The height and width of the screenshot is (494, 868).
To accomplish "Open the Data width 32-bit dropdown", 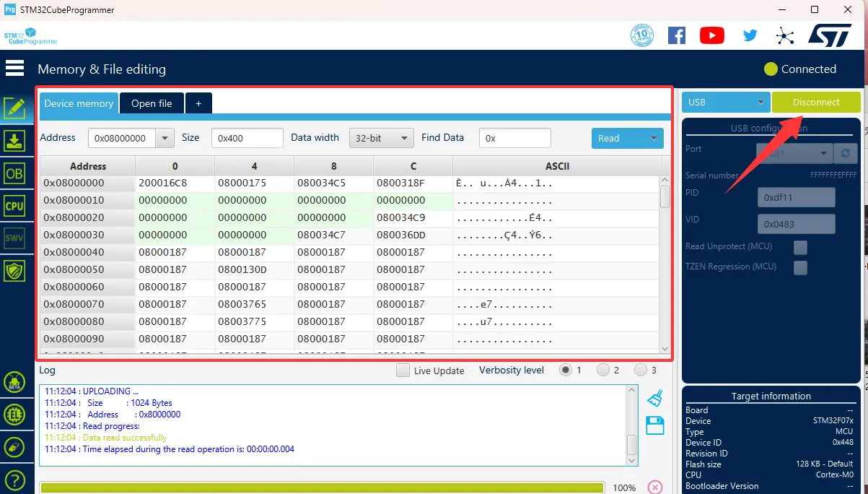I will click(381, 138).
